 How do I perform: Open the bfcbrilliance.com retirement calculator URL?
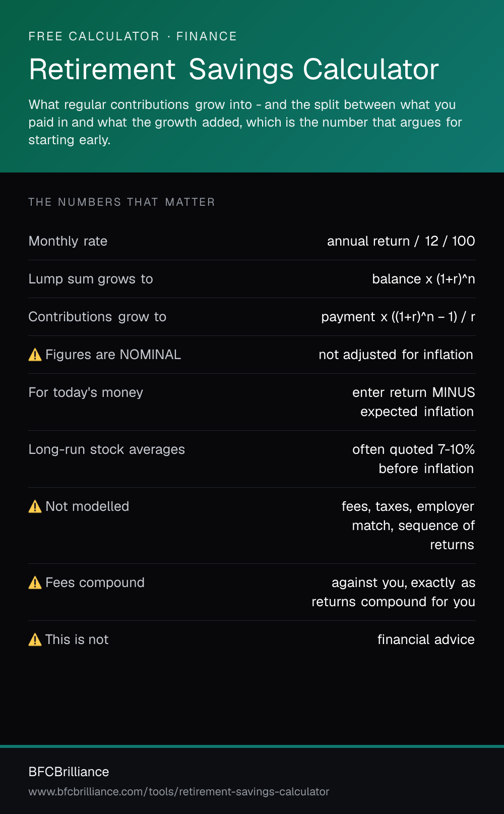pos(179,792)
